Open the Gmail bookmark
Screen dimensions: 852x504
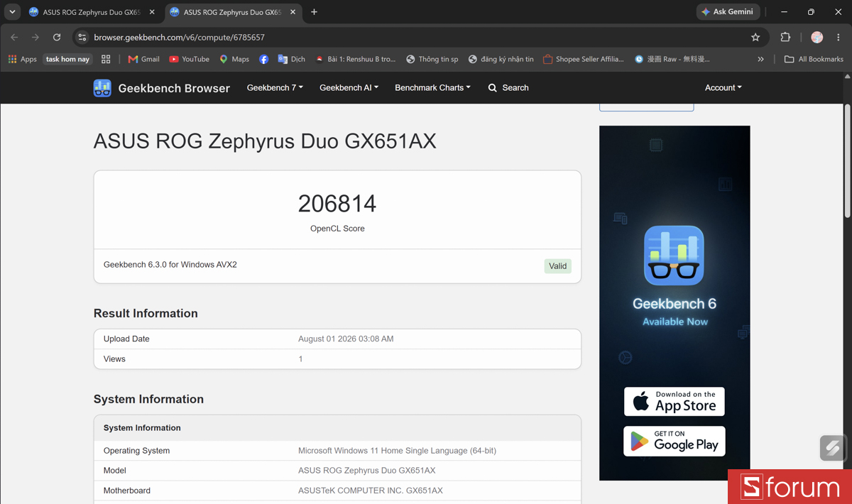[143, 59]
